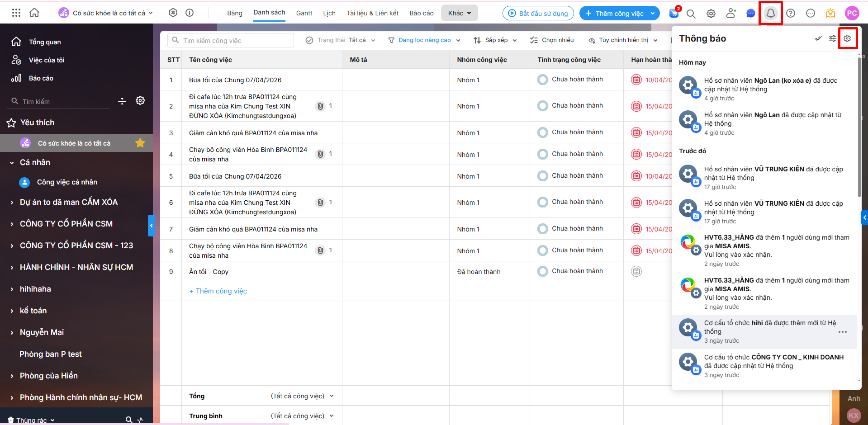The height and width of the screenshot is (425, 868).
Task: Click the Bắt đầu sử dụng button
Action: click(538, 14)
